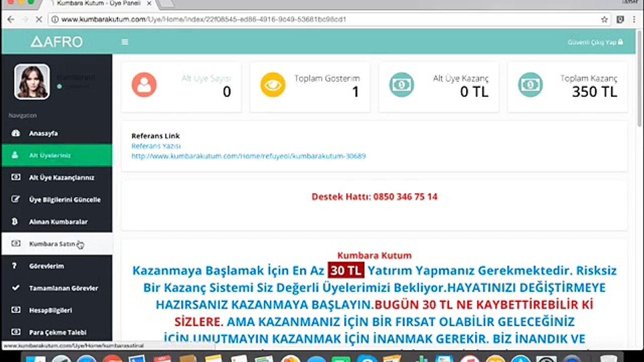This screenshot has width=644, height=362.
Task: Click the highlighted 30 TL text
Action: click(346, 270)
